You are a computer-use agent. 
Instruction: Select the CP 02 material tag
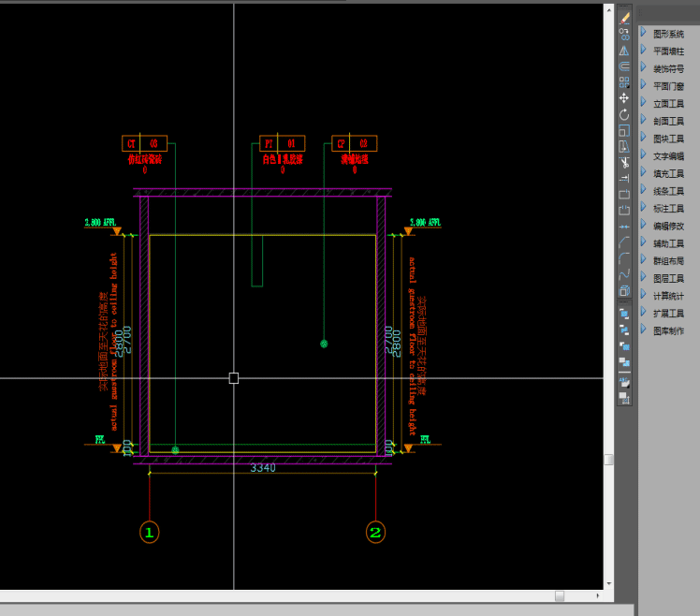click(x=354, y=143)
